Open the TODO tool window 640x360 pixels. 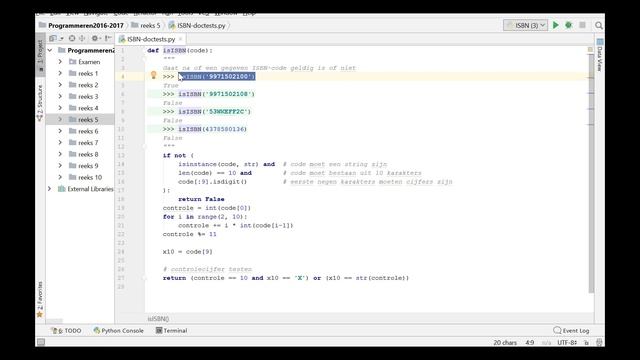[x=66, y=331]
